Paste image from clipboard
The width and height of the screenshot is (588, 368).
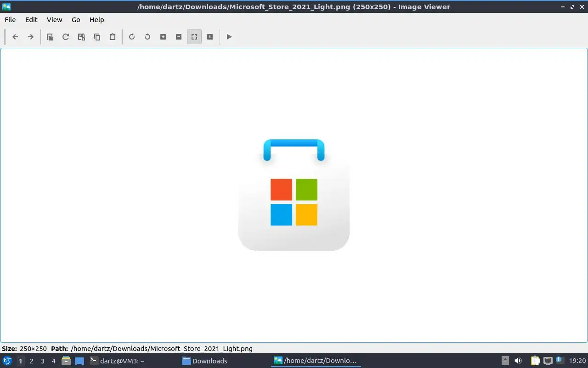click(x=113, y=37)
